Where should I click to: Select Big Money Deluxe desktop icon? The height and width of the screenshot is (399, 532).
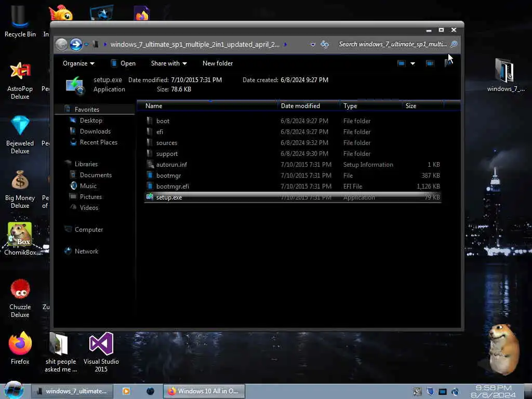[x=20, y=189]
